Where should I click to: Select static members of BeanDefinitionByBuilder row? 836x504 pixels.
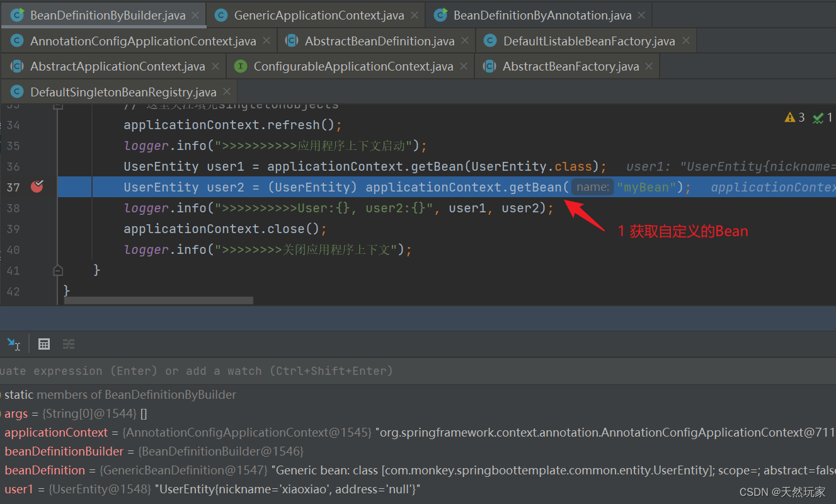[x=418, y=395]
